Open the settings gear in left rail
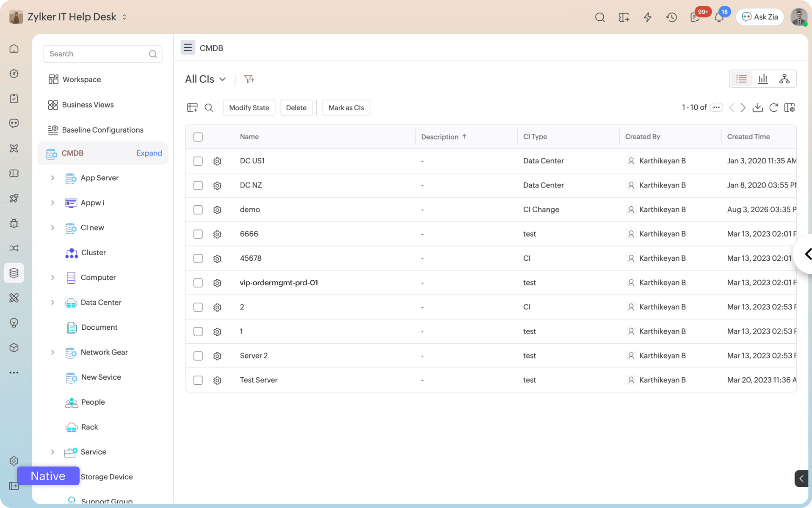The height and width of the screenshot is (508, 812). click(x=14, y=461)
